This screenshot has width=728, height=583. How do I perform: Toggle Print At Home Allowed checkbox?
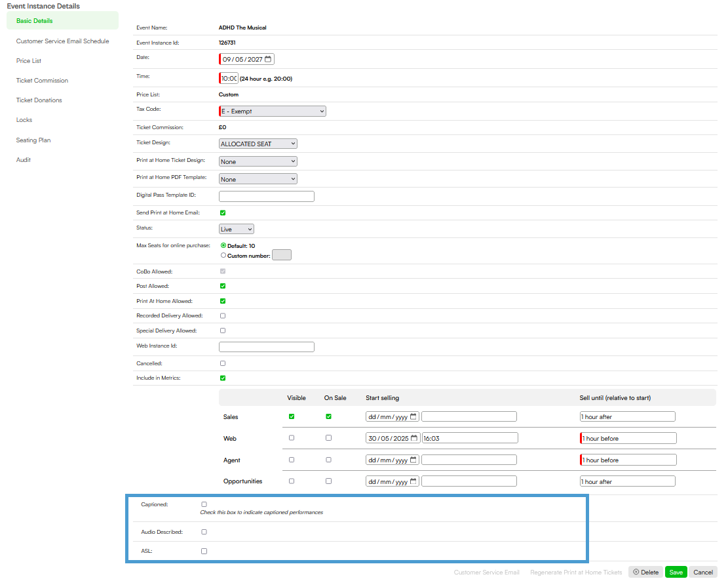(x=223, y=301)
